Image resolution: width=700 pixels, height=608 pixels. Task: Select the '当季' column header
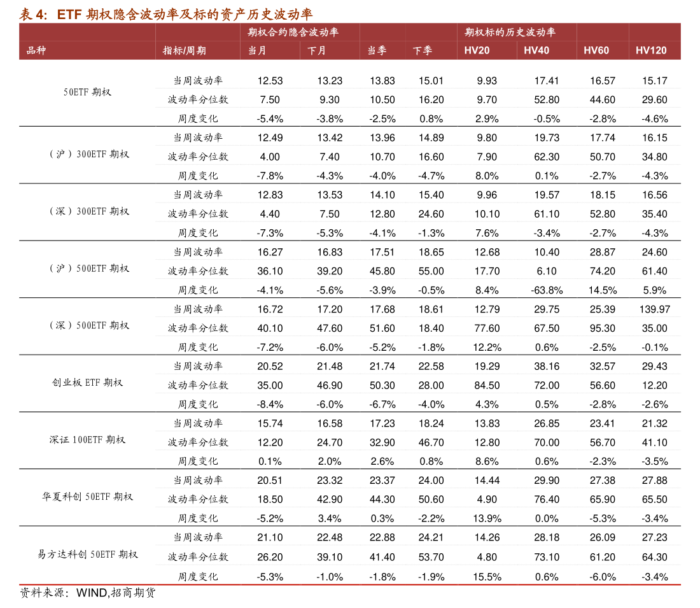coord(377,50)
